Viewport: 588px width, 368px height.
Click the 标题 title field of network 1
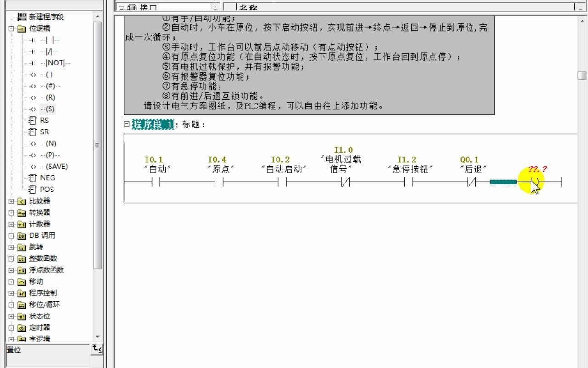point(194,124)
